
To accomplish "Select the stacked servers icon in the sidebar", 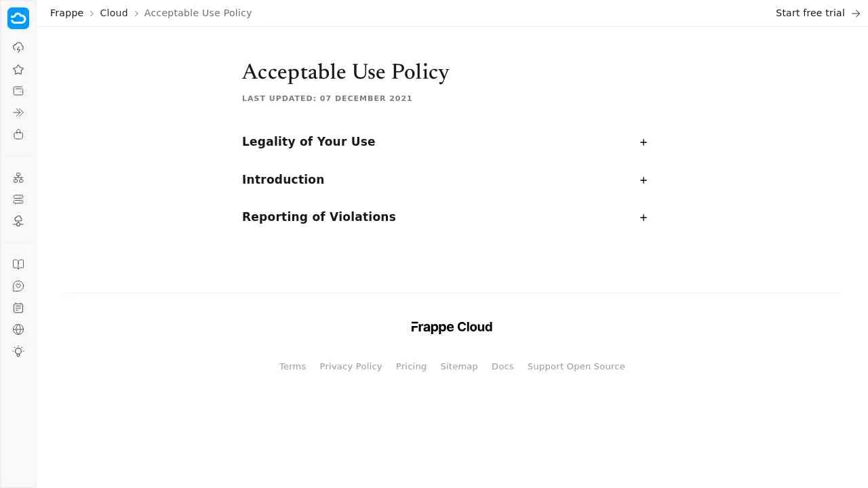I will tap(18, 199).
